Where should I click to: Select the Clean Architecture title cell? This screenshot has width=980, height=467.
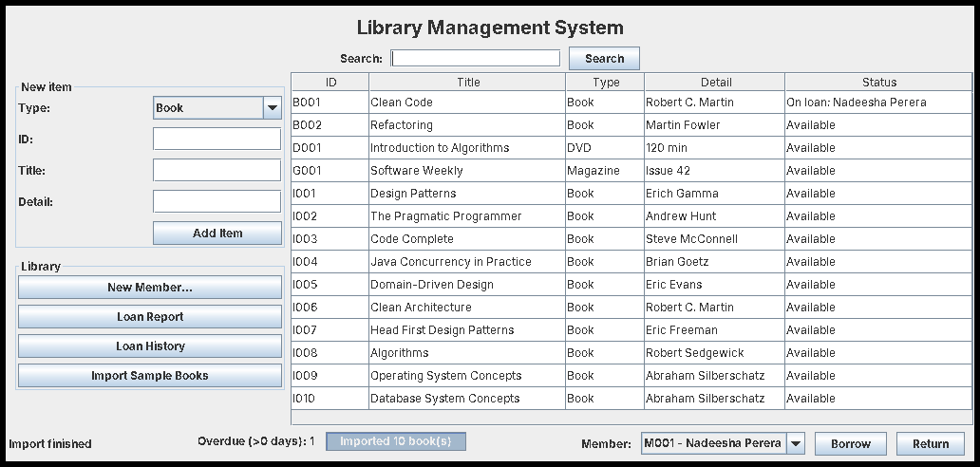point(467,308)
